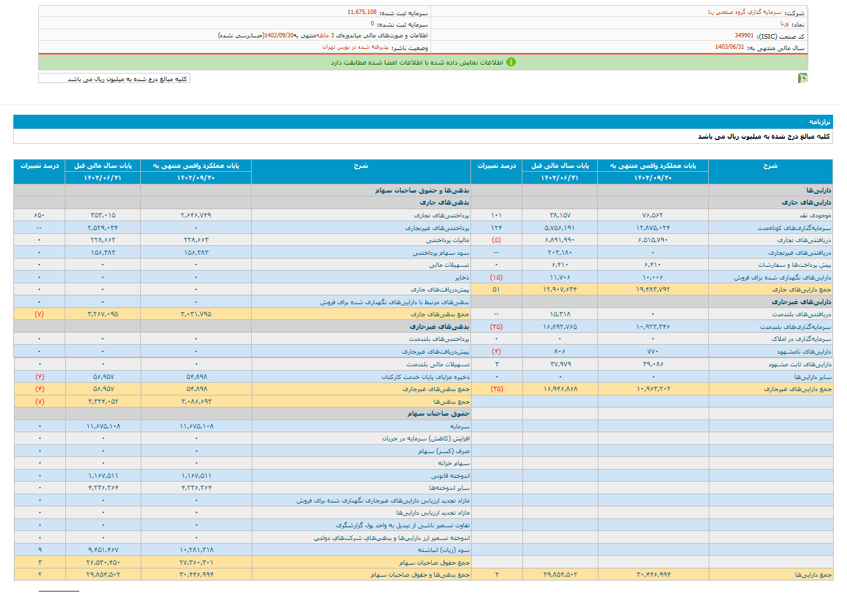847x616 pixels.
Task: Click the جمع بدهی‌های جاری total row
Action: (439, 314)
